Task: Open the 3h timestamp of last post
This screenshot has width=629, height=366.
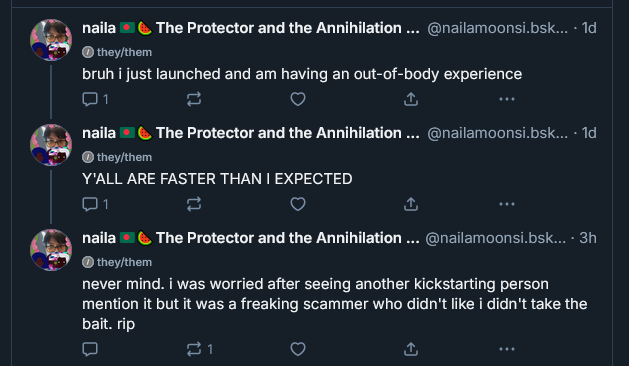Action: pyautogui.click(x=588, y=238)
